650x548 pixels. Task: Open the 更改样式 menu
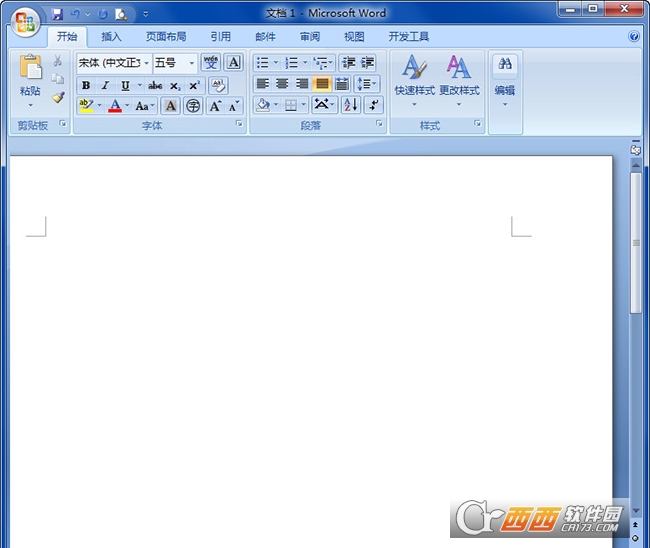pos(459,80)
